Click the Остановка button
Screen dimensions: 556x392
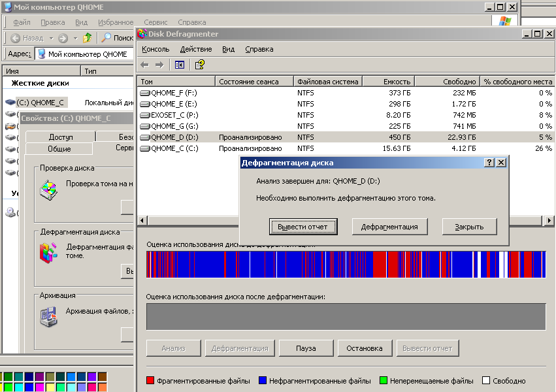[x=365, y=348]
